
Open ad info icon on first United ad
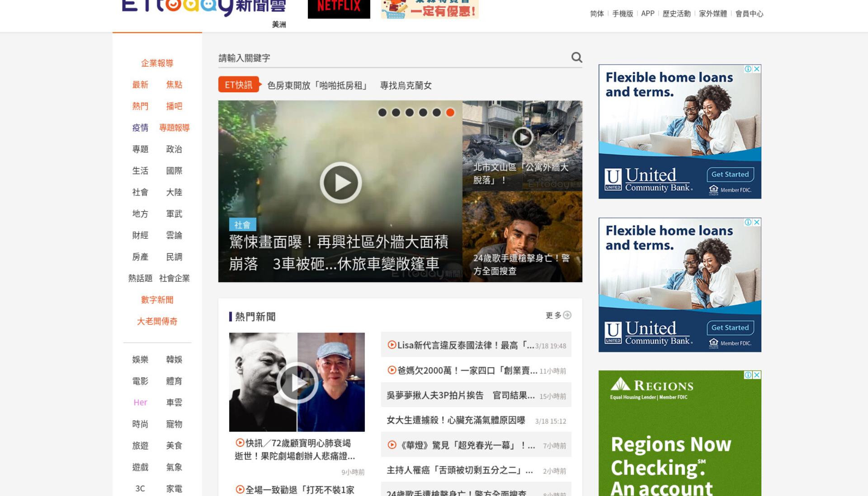point(748,69)
